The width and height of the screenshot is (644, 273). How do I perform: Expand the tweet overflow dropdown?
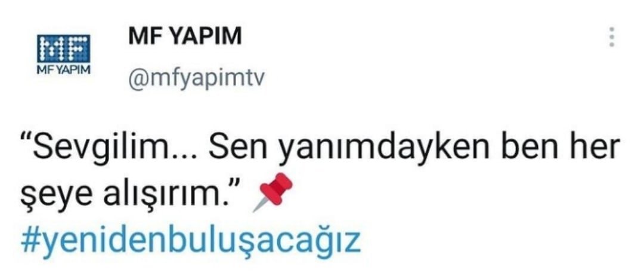[x=612, y=37]
